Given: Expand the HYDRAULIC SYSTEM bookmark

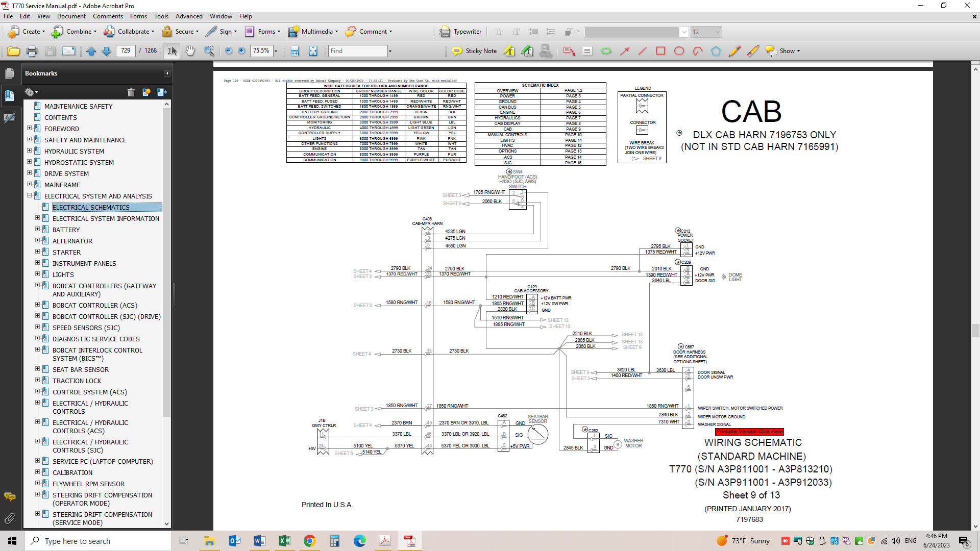Looking at the screenshot, I should click(29, 151).
